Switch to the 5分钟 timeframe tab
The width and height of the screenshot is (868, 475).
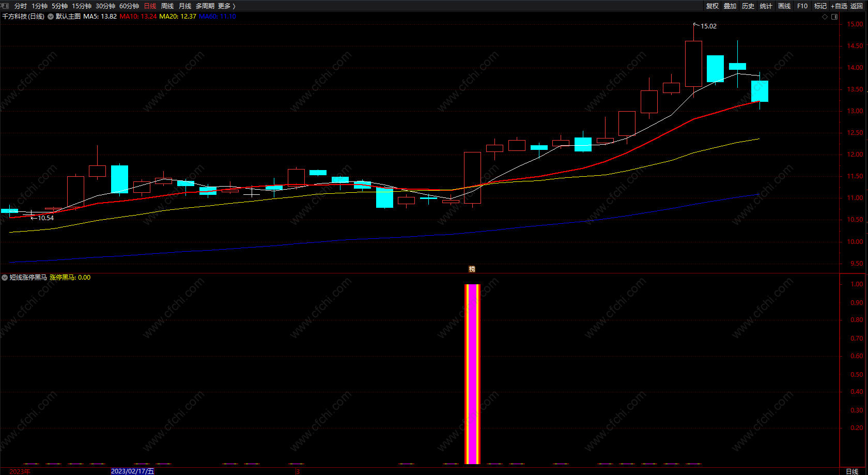pyautogui.click(x=59, y=6)
